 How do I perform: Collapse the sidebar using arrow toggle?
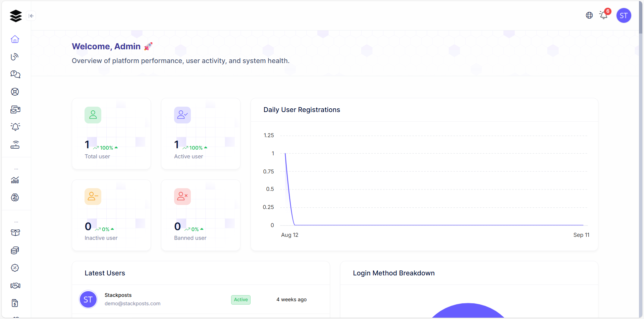(31, 16)
